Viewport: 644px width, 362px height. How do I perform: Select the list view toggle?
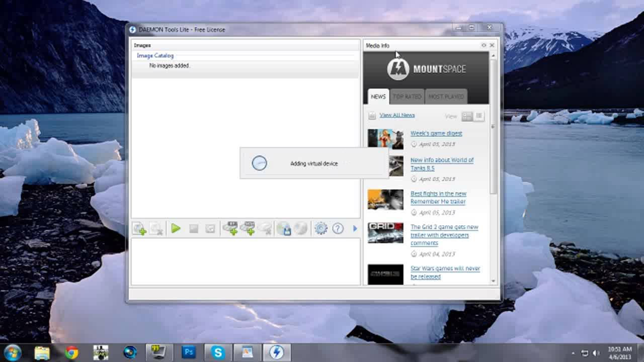point(479,116)
